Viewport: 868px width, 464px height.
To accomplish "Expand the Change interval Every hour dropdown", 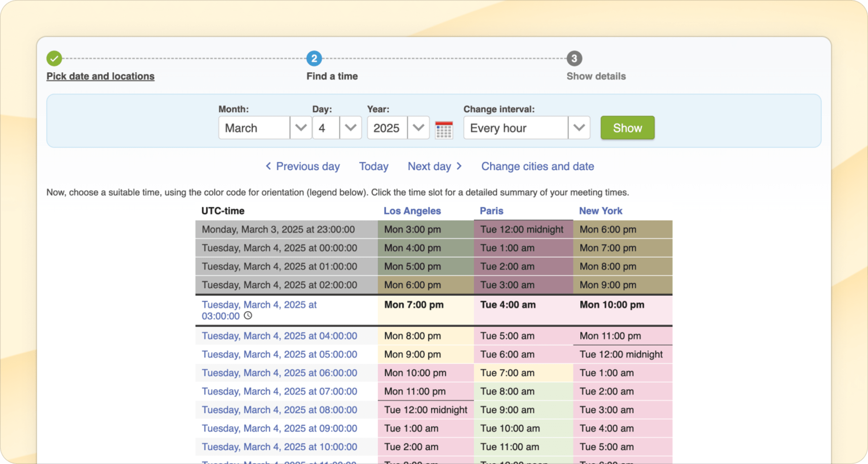I will tap(579, 128).
